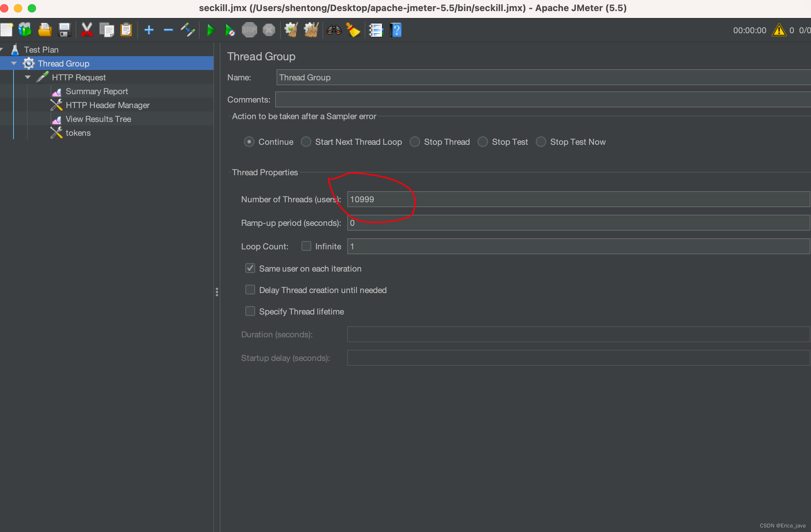The height and width of the screenshot is (532, 811).
Task: Enable the Infinite loop checkbox
Action: [306, 246]
